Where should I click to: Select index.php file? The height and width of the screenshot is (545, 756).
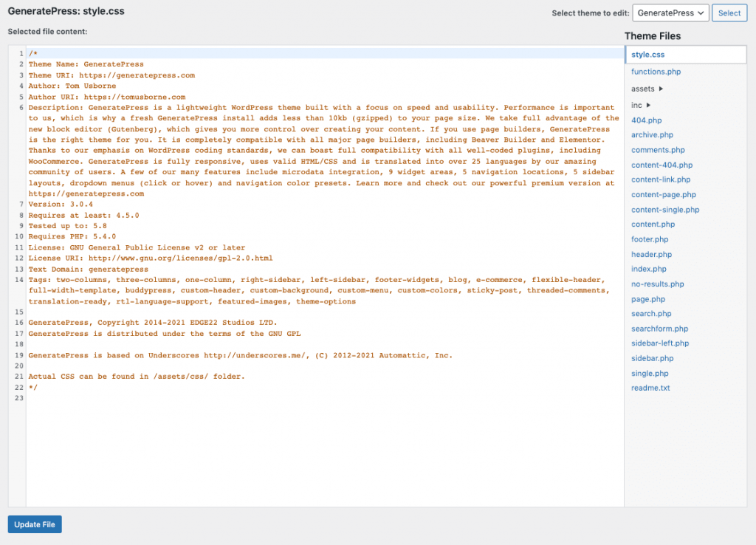click(648, 269)
